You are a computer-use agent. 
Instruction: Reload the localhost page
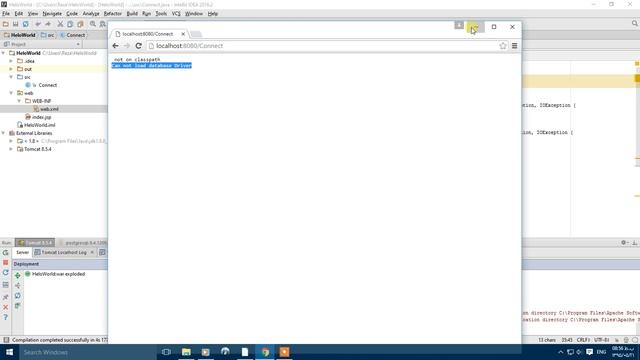pos(138,46)
